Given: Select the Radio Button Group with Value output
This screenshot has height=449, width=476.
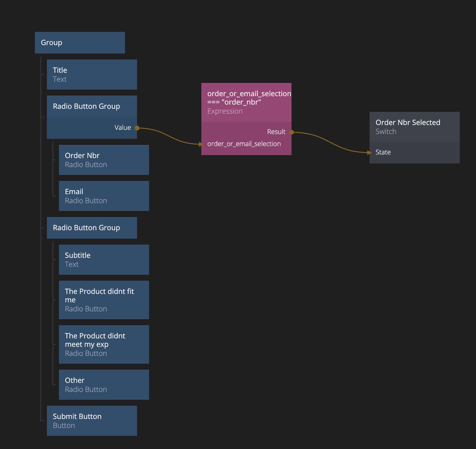Looking at the screenshot, I should [x=92, y=106].
